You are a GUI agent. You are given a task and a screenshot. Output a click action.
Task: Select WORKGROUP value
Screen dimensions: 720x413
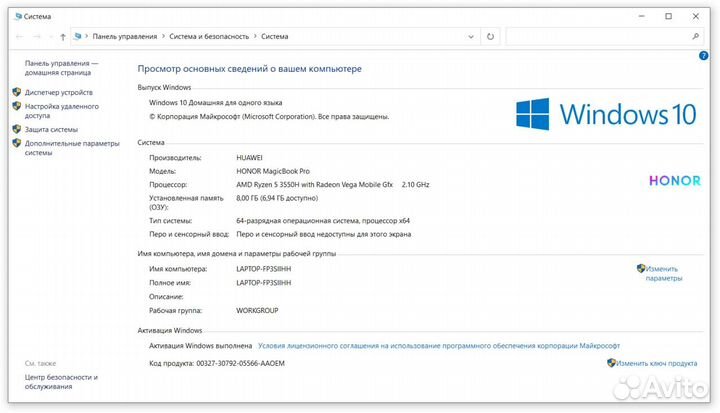[257, 311]
